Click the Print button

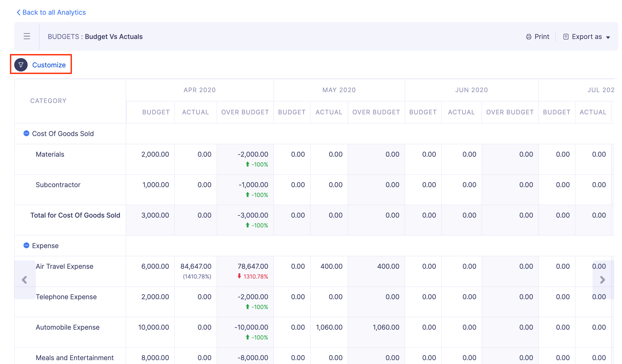542,37
